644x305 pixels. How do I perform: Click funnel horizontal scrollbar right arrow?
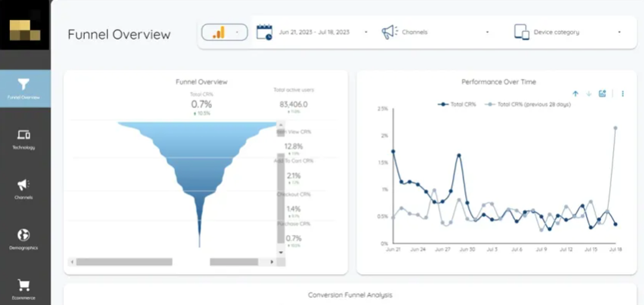[x=272, y=262]
